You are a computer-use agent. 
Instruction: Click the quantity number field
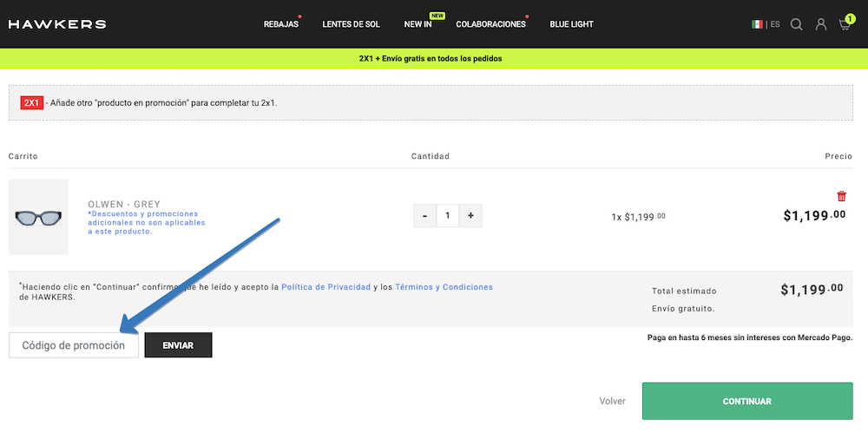pos(447,216)
